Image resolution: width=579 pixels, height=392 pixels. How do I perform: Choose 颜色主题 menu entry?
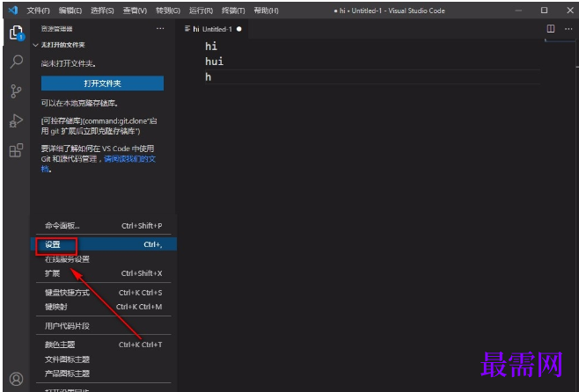104,345
